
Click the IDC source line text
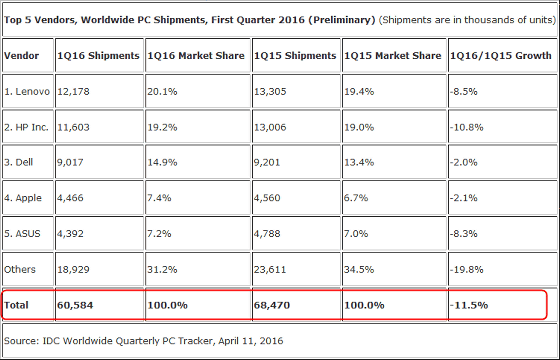coord(144,341)
